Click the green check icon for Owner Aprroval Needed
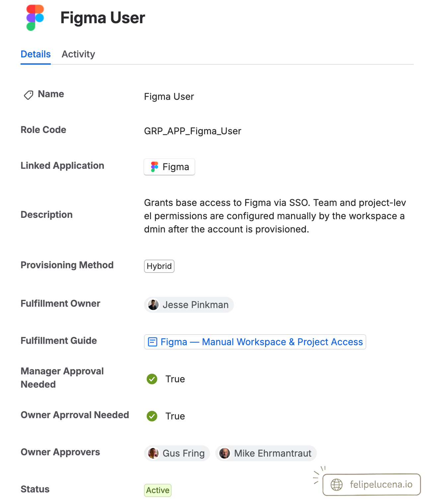Image resolution: width=430 pixels, height=504 pixels. pyautogui.click(x=152, y=416)
